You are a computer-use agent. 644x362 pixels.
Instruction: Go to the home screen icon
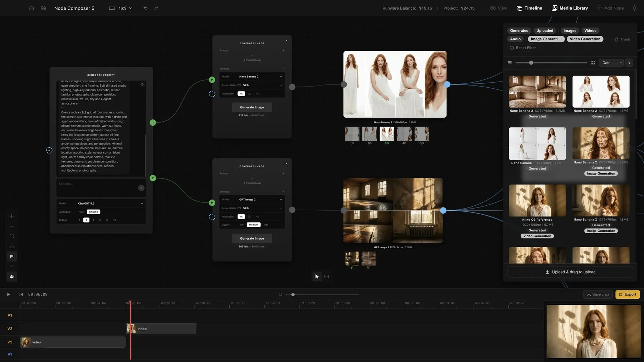point(31,8)
